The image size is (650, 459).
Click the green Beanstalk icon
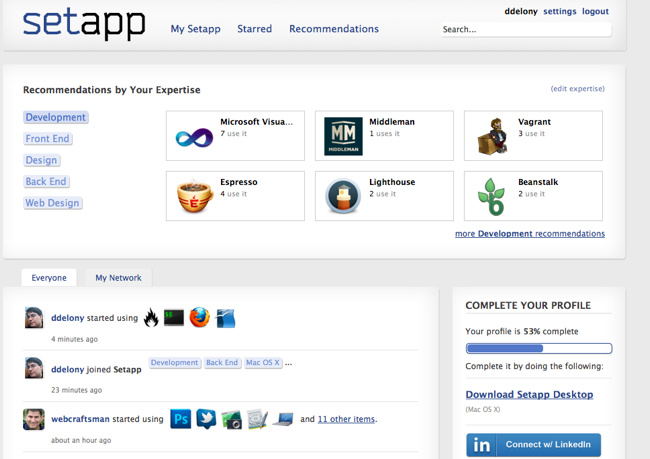[491, 196]
